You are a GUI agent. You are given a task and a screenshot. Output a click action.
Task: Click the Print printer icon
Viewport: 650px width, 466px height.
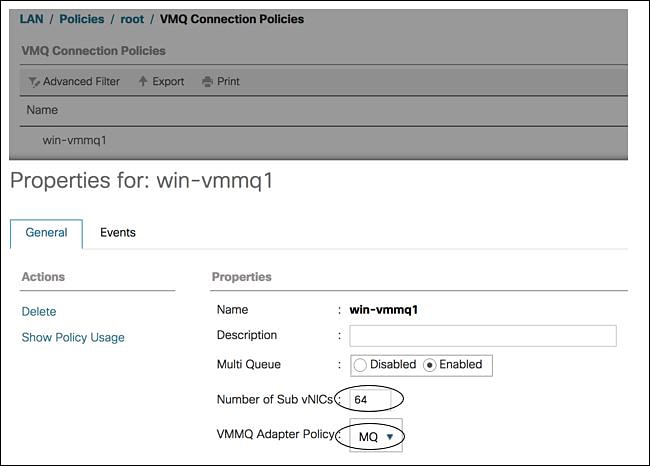207,82
